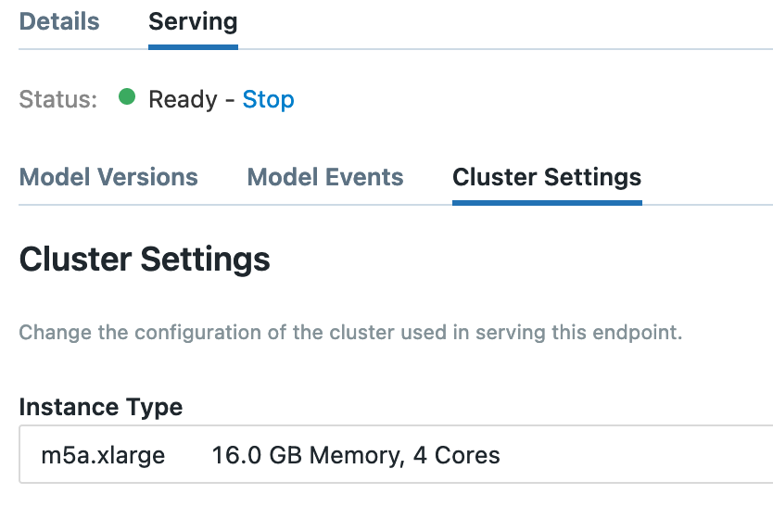The width and height of the screenshot is (773, 532).
Task: Open the Model Versions tab
Action: (x=108, y=177)
